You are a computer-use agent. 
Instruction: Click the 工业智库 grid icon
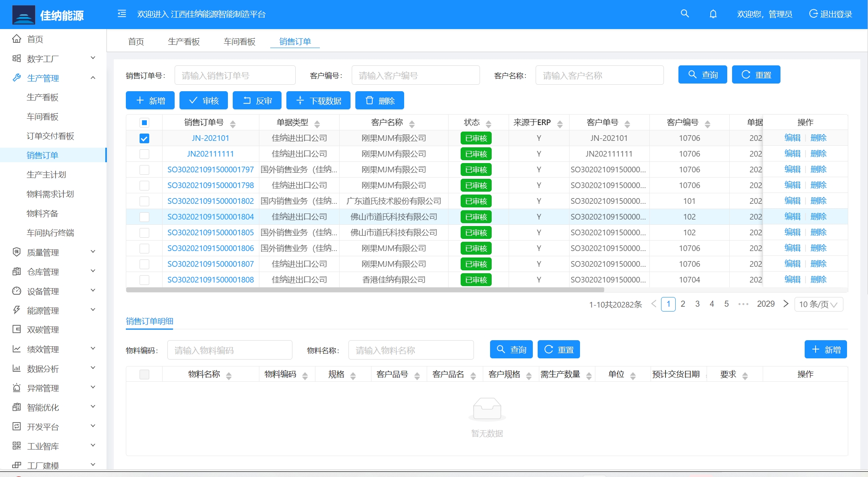click(x=17, y=446)
